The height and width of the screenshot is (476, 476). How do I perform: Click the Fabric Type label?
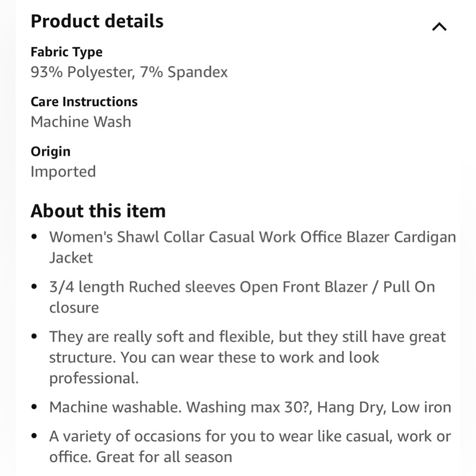coord(66,52)
